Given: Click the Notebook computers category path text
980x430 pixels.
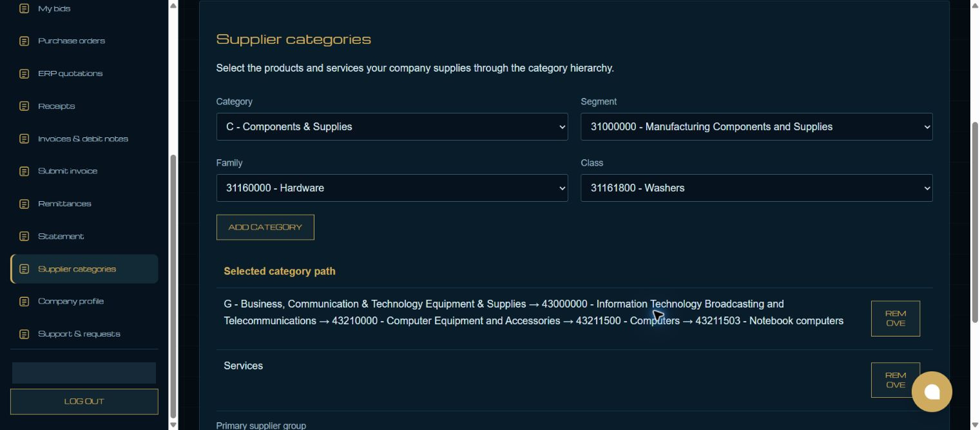Looking at the screenshot, I should pyautogui.click(x=533, y=312).
